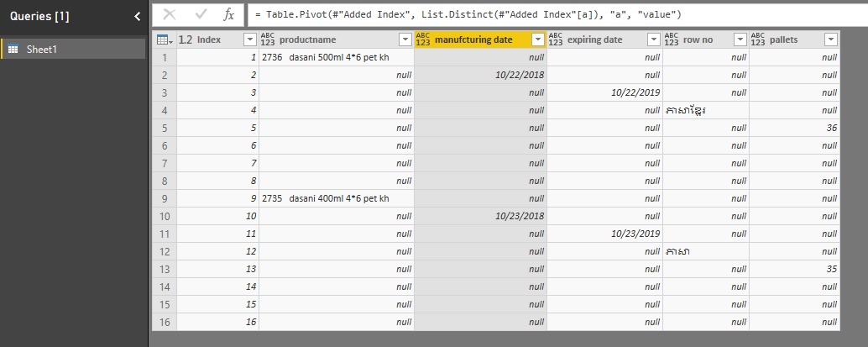
Task: Select the expiring date column header
Action: [604, 40]
